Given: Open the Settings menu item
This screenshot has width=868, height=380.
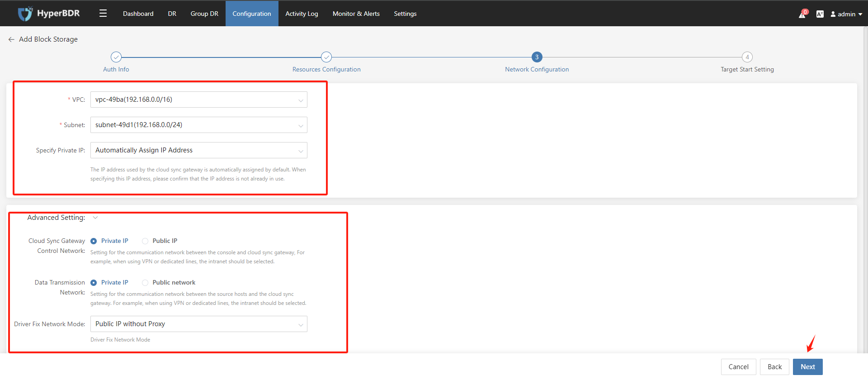Looking at the screenshot, I should coord(405,14).
